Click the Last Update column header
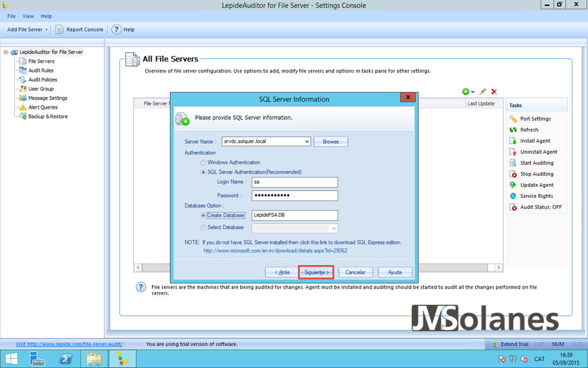The image size is (588, 368). (483, 103)
